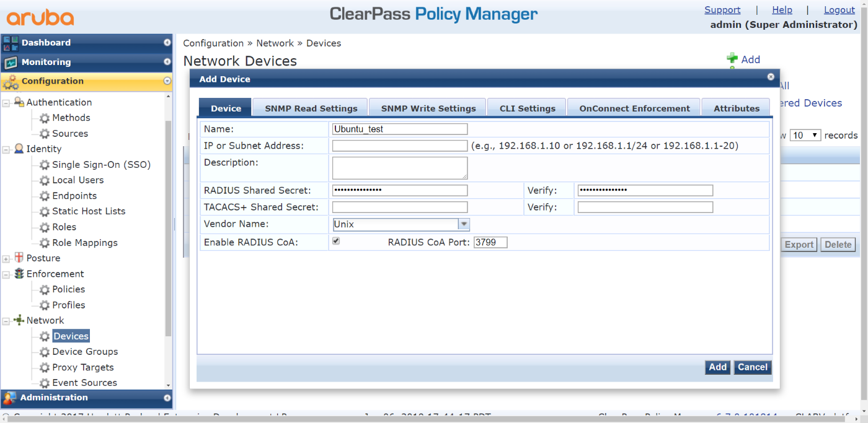
Task: Expand the Monitoring panel arrow
Action: (x=167, y=62)
